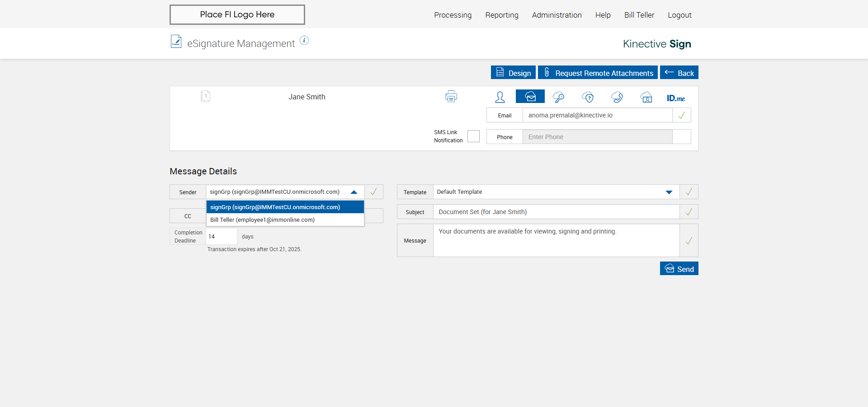The width and height of the screenshot is (868, 407).
Task: Select the person silhouette signer icon
Action: 500,97
